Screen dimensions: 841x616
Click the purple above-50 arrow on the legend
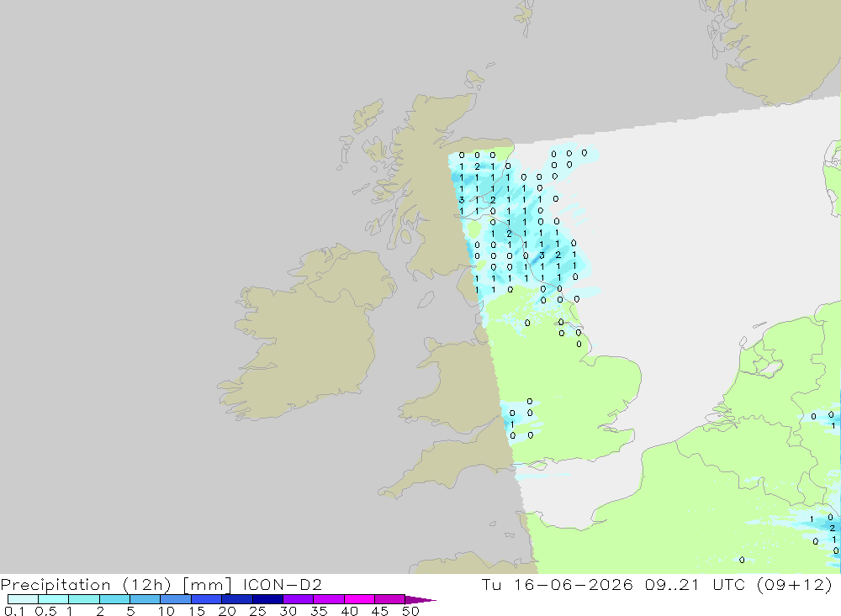coord(420,599)
